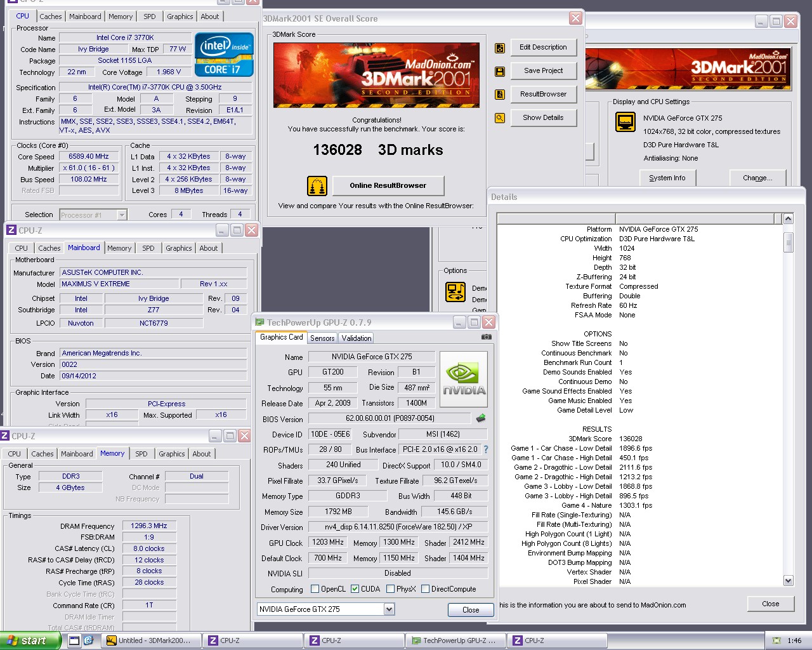Click Show Desktop quick launch icon

(x=74, y=640)
